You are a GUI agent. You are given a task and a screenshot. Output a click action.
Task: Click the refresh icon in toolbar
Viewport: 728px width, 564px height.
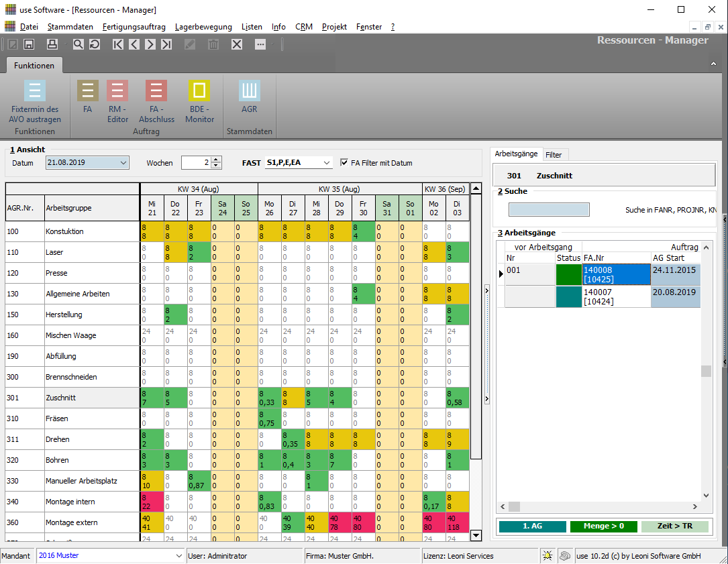pyautogui.click(x=94, y=44)
